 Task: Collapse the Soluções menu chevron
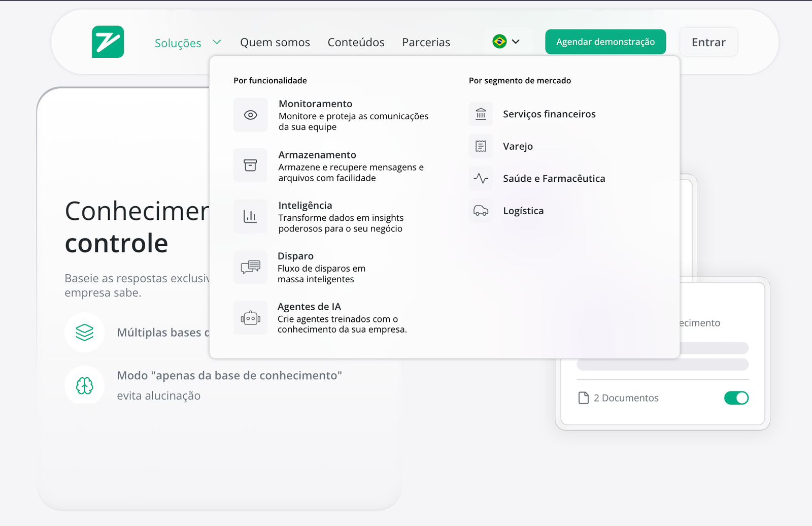click(217, 42)
